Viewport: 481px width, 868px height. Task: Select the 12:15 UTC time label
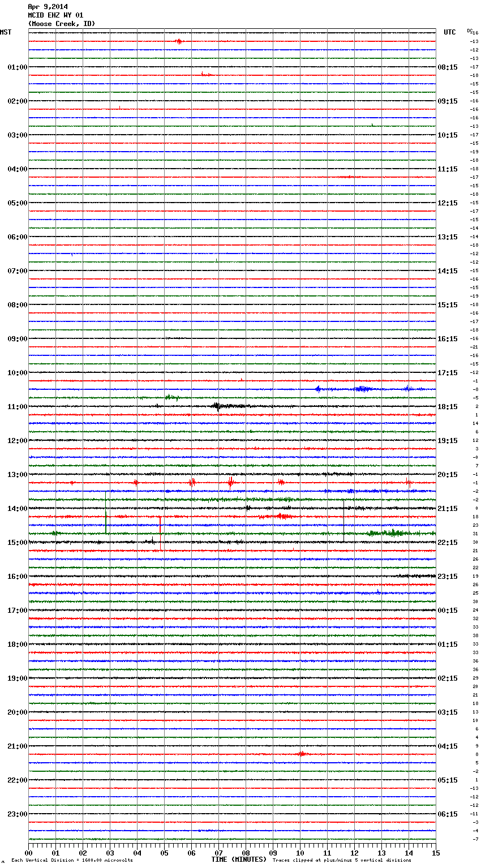tap(448, 203)
